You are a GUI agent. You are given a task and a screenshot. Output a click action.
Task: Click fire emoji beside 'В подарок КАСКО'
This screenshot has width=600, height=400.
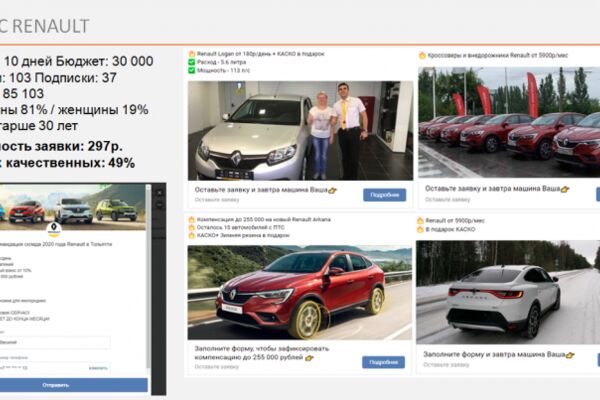click(x=420, y=230)
